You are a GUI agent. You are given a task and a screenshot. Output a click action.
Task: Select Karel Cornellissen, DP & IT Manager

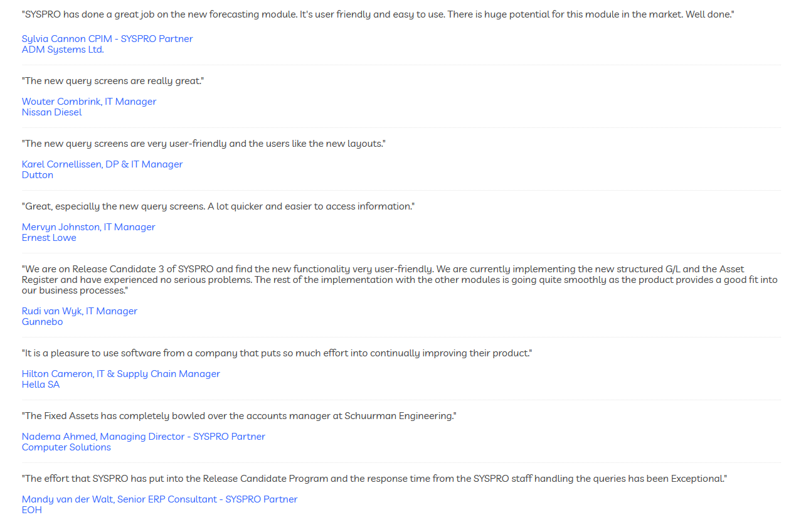click(102, 164)
